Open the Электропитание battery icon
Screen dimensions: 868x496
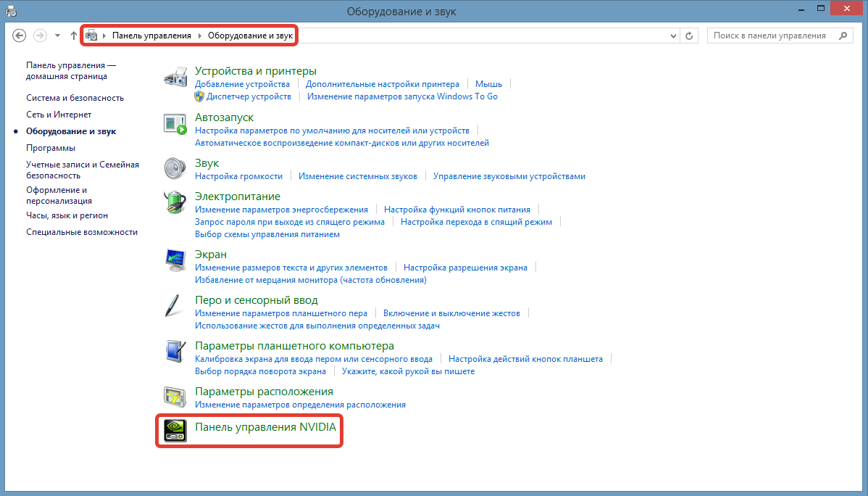(x=175, y=202)
